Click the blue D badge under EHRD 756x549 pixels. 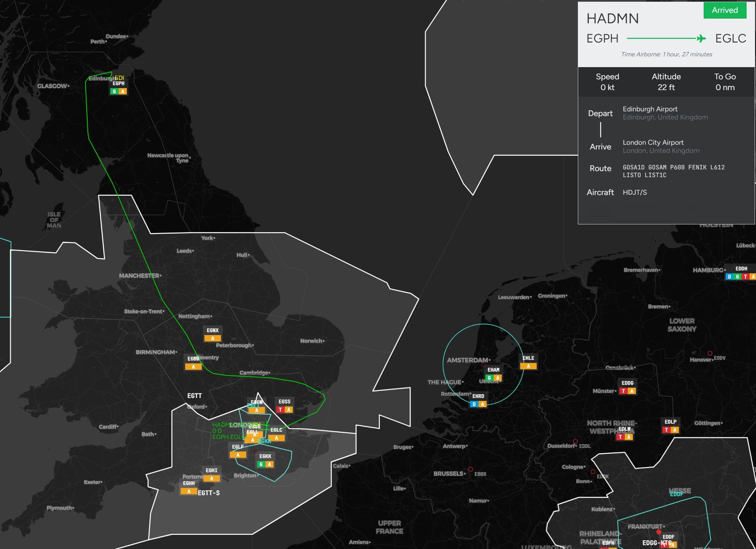click(474, 404)
